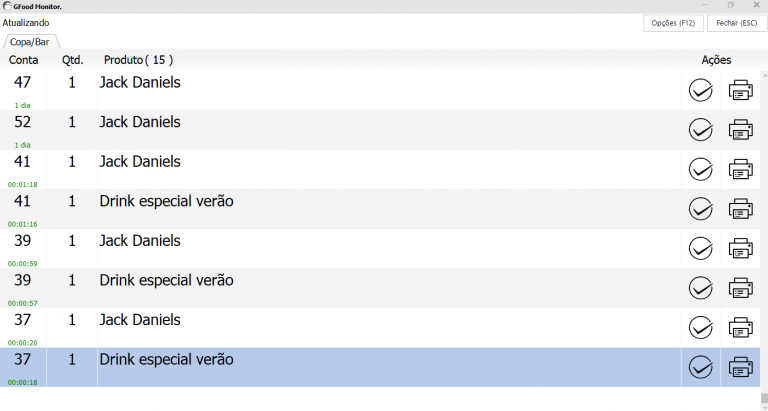Click the Produto column header
This screenshot has width=768, height=411.
coord(138,60)
